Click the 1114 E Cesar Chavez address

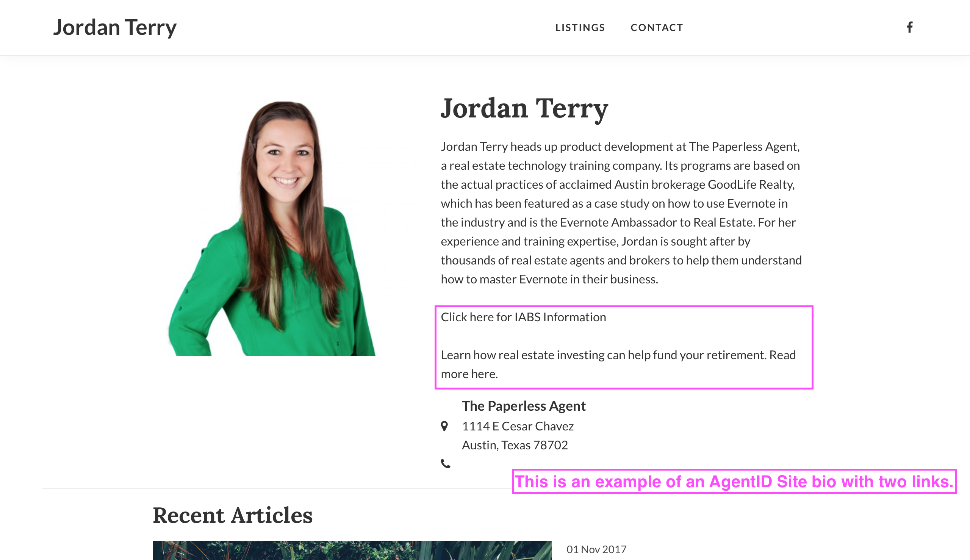pos(518,426)
